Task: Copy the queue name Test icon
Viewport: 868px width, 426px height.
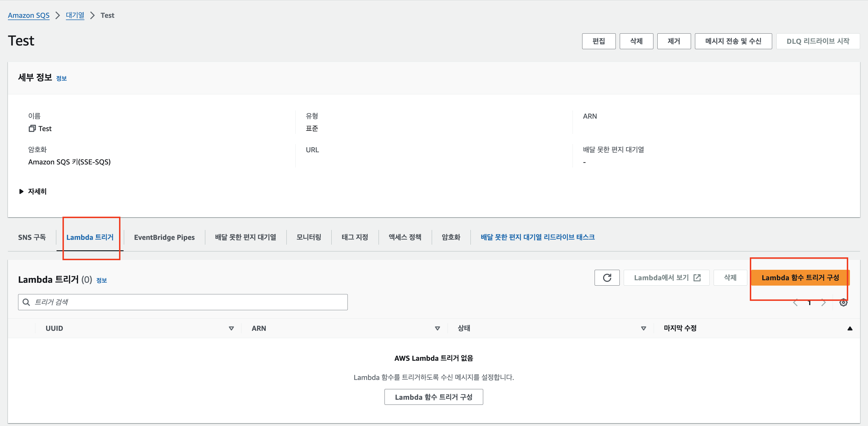Action: (32, 128)
